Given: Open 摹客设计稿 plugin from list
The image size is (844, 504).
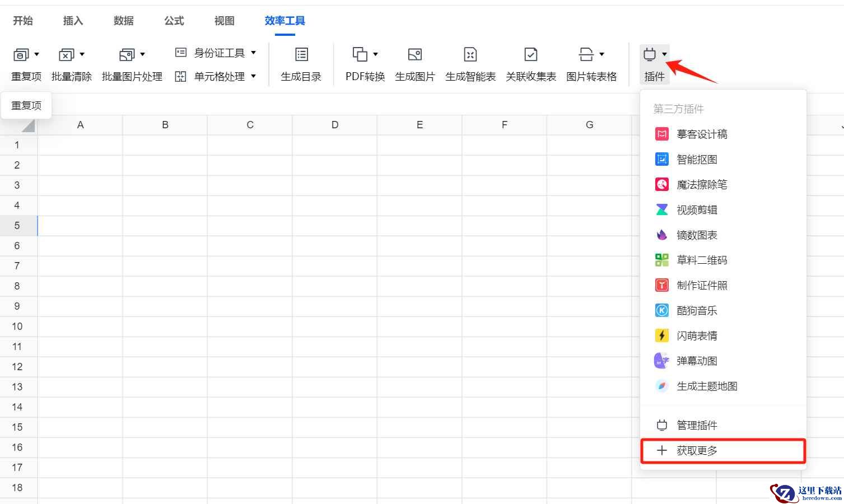Looking at the screenshot, I should (701, 134).
